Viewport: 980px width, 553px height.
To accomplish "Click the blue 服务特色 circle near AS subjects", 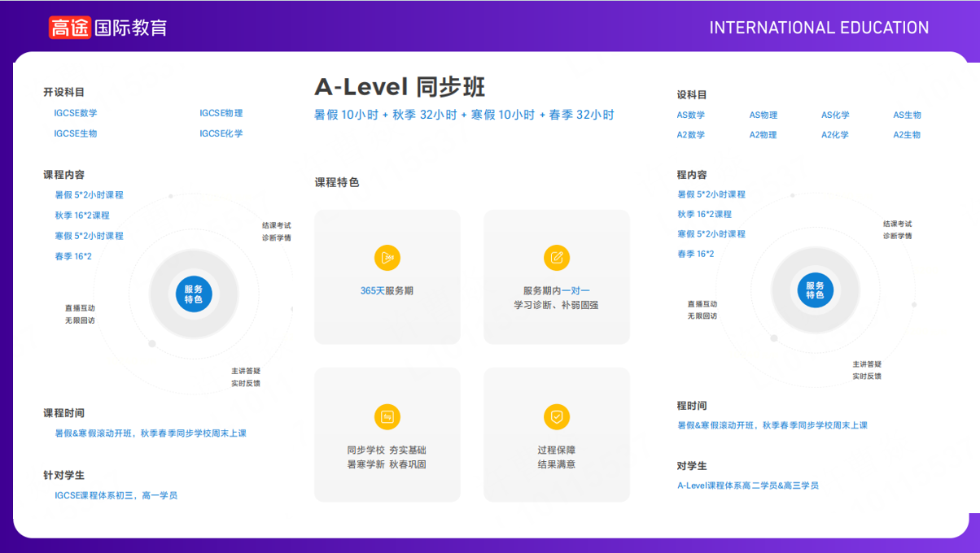I will click(x=815, y=290).
